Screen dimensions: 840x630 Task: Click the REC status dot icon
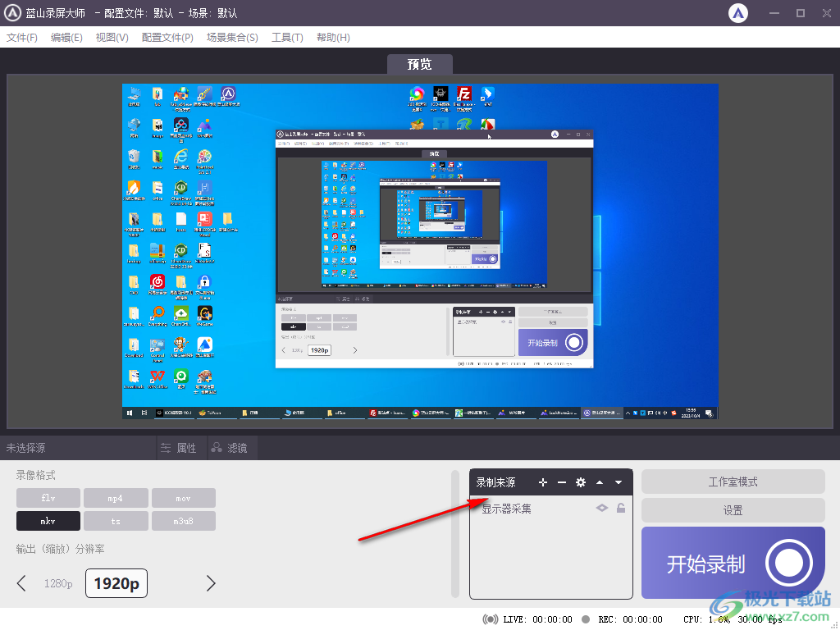tap(586, 619)
